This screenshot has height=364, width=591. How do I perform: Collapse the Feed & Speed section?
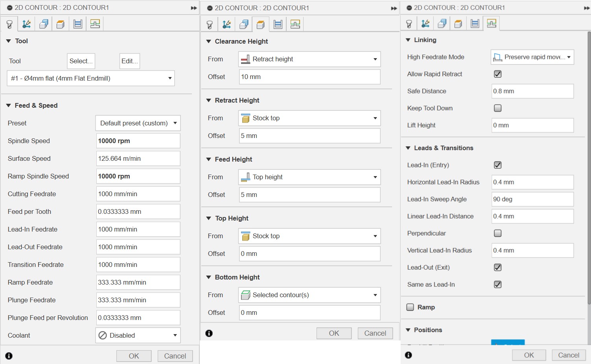tap(9, 105)
